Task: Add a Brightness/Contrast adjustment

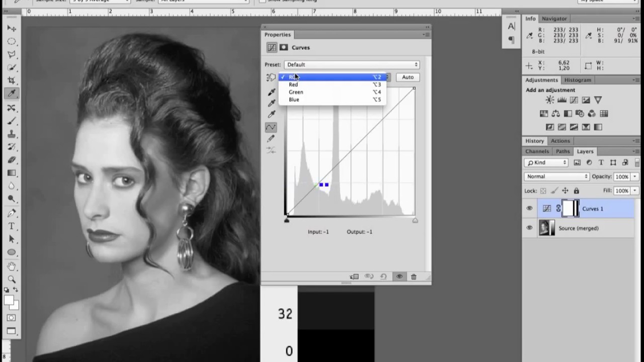Action: tap(550, 100)
